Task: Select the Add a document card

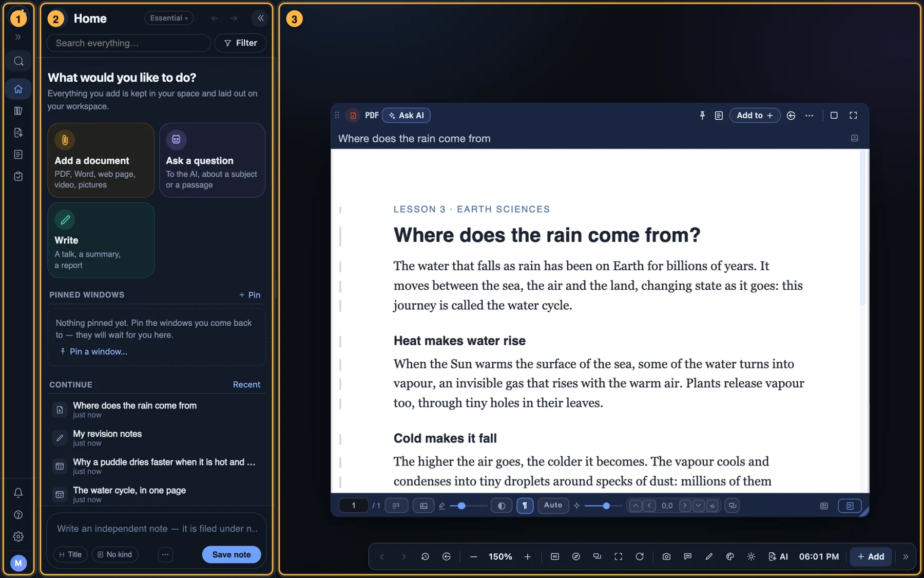Action: (101, 160)
